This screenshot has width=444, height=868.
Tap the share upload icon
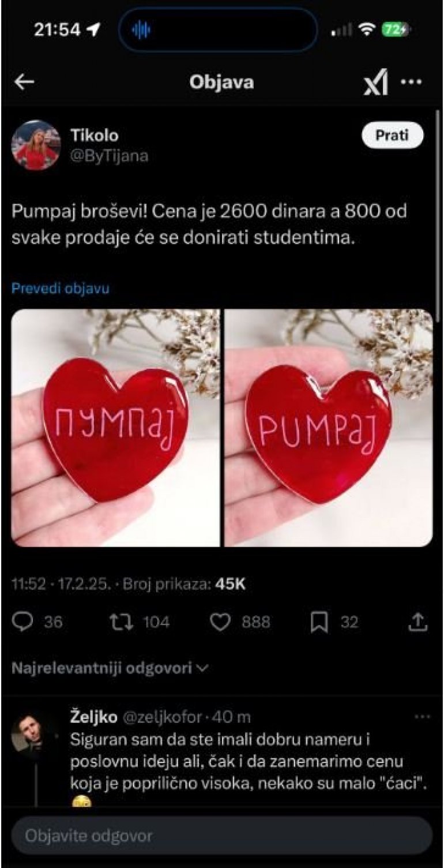pyautogui.click(x=418, y=621)
